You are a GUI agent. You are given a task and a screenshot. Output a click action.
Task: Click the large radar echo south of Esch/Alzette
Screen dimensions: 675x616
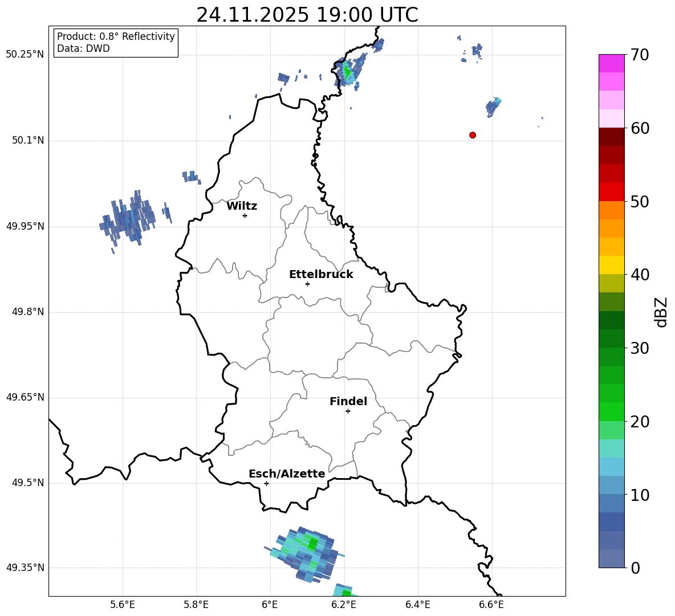pos(305,554)
